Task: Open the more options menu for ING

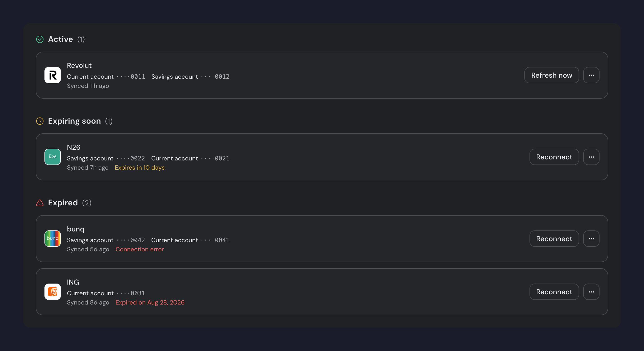Action: tap(591, 292)
